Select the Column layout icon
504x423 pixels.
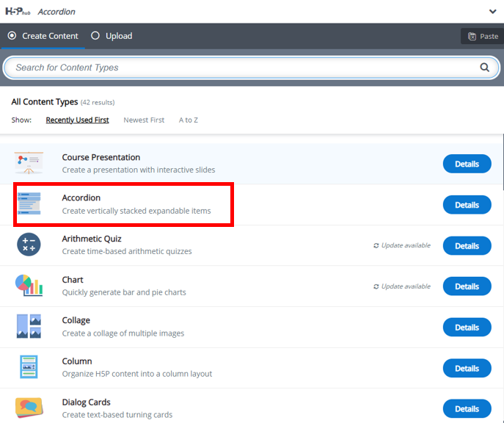29,367
